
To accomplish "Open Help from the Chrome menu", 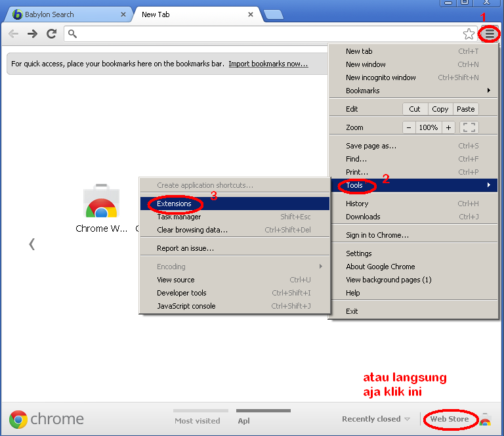I will click(x=413, y=293).
